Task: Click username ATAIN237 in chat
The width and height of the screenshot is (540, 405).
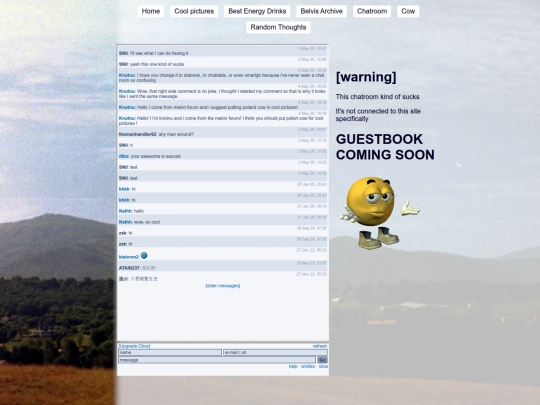Action: pos(129,268)
